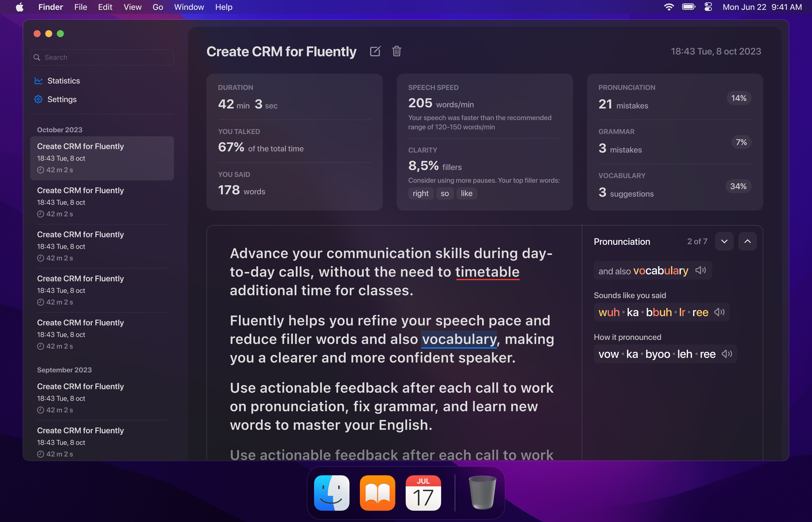Viewport: 812px width, 522px height.
Task: Play audio for 'and also vocabulary'
Action: (x=701, y=271)
